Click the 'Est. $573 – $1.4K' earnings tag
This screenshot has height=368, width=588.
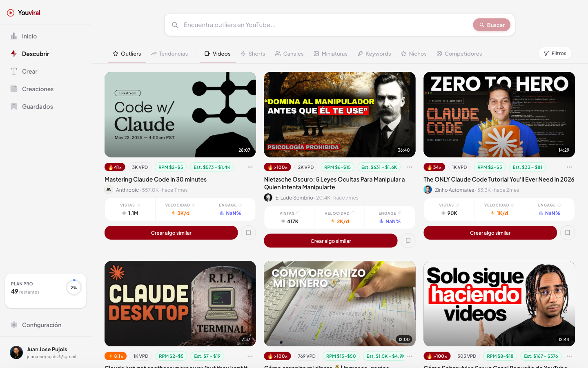(x=212, y=167)
